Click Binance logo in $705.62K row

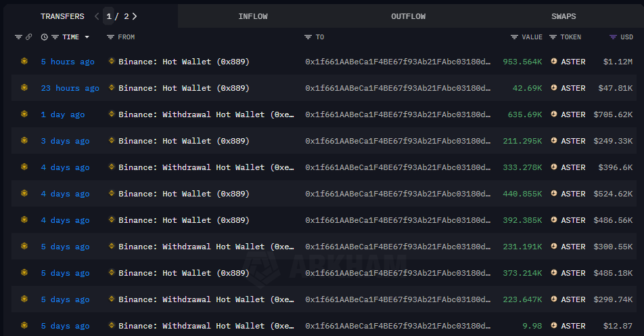coord(112,114)
